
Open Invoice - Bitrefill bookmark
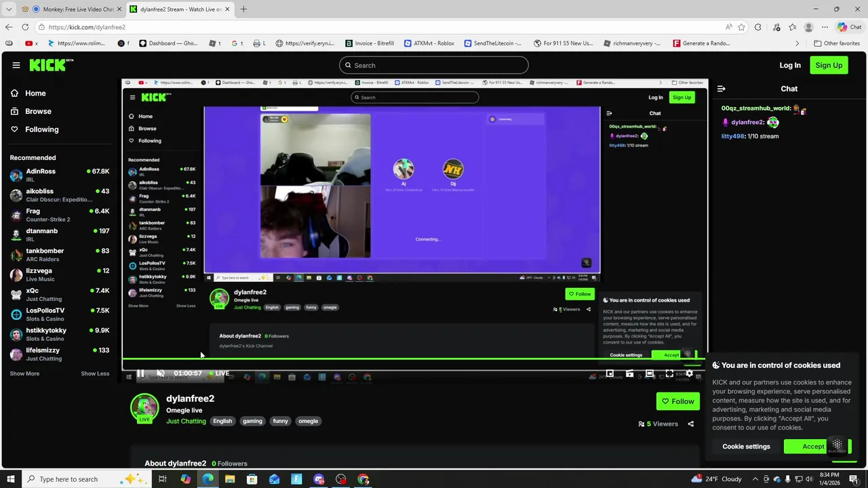tap(370, 43)
